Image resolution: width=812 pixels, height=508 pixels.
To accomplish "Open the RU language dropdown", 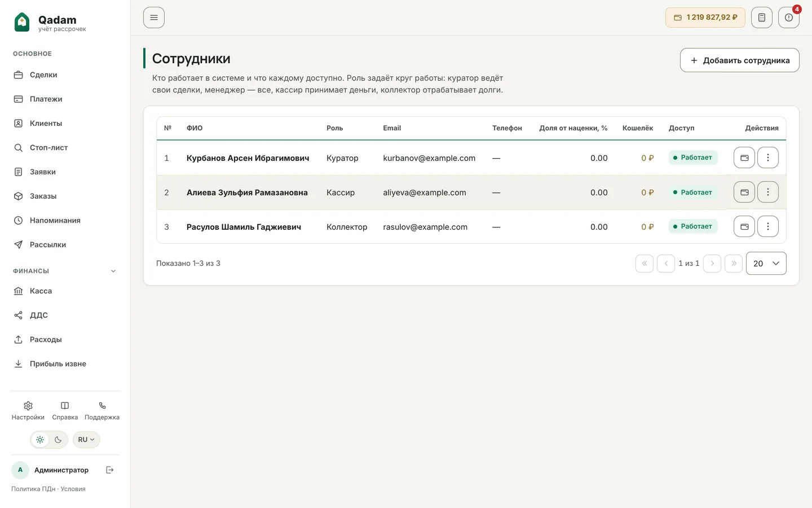I will click(x=86, y=440).
